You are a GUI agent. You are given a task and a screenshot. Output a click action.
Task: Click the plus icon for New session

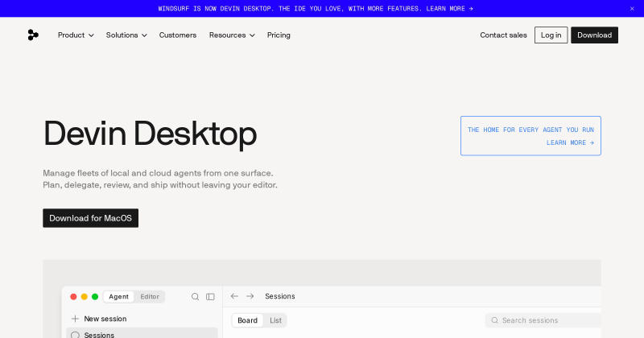click(x=75, y=319)
